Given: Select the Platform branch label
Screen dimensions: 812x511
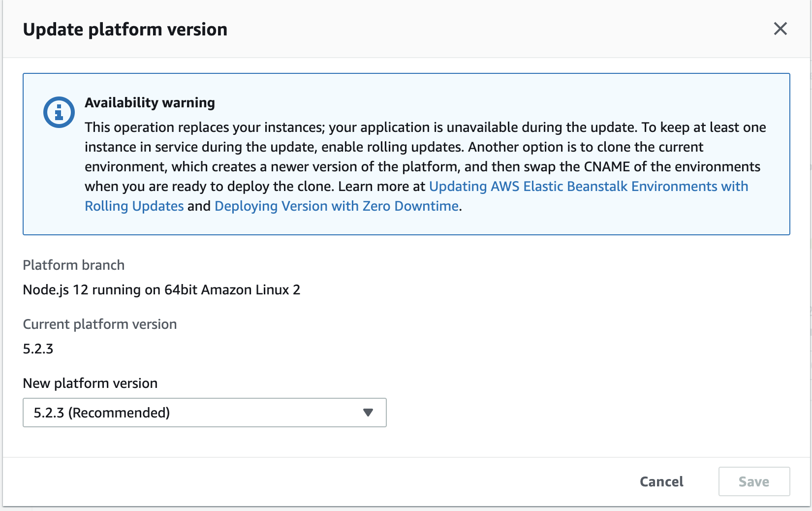Looking at the screenshot, I should click(x=73, y=265).
